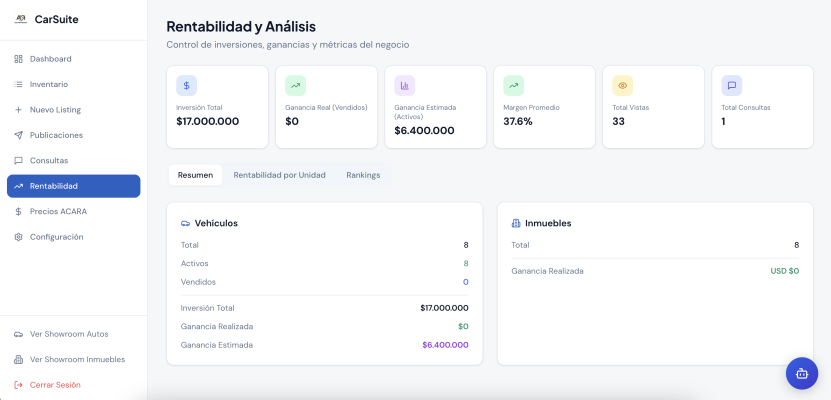
Task: Click the Consultas chat bubble icon
Action: point(18,161)
